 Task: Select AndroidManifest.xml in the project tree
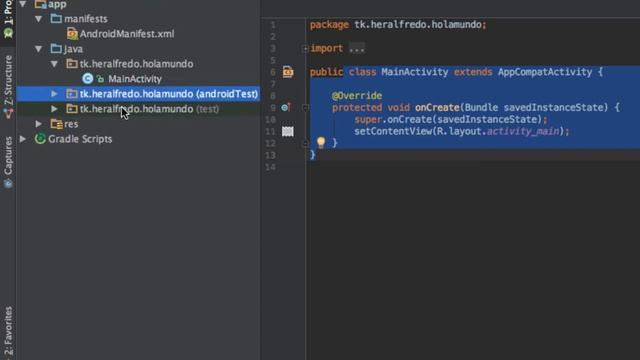pyautogui.click(x=127, y=34)
